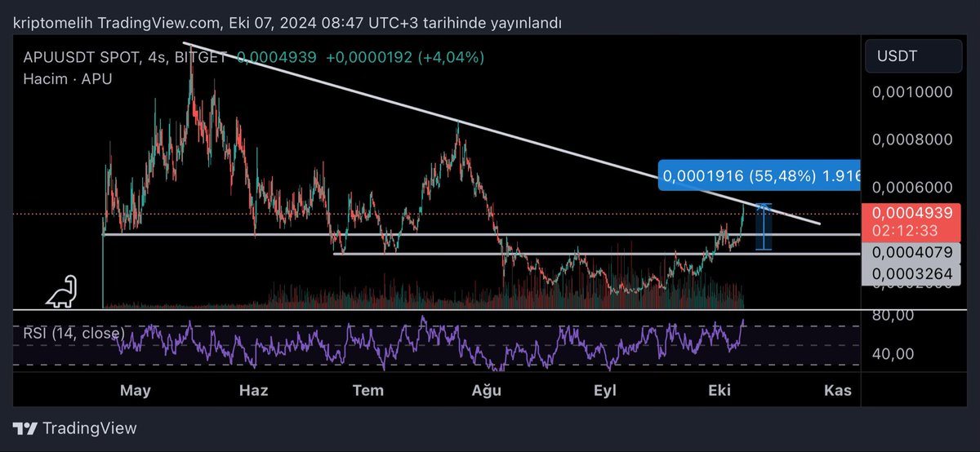Open the USDT currency selector
The height and width of the screenshot is (452, 980).
coord(913,56)
